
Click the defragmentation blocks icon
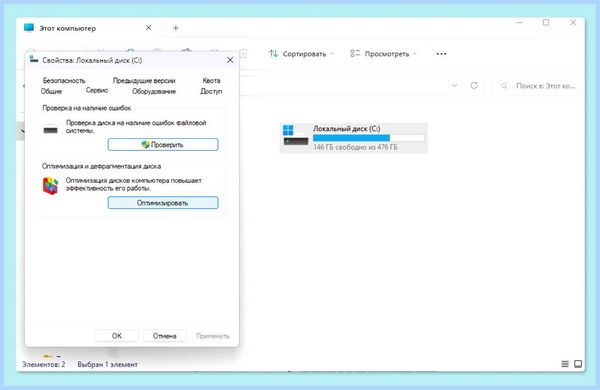click(x=50, y=186)
